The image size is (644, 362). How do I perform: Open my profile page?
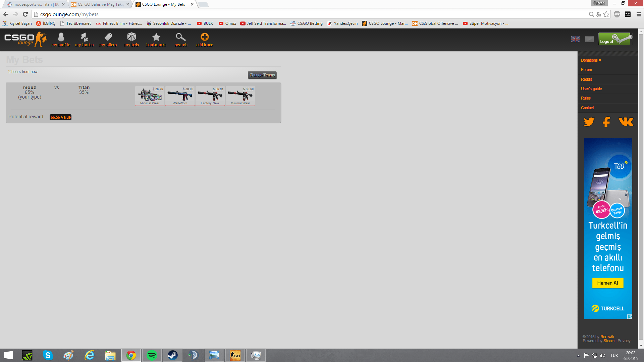(x=61, y=40)
